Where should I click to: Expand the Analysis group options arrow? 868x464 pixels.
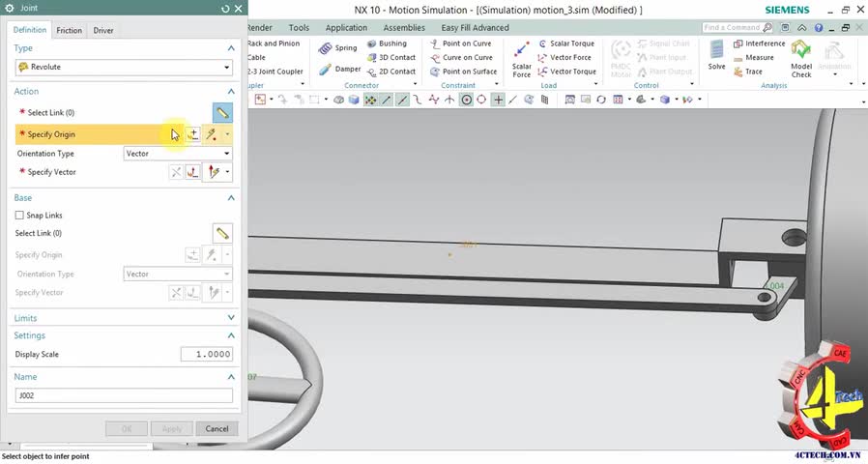(851, 84)
